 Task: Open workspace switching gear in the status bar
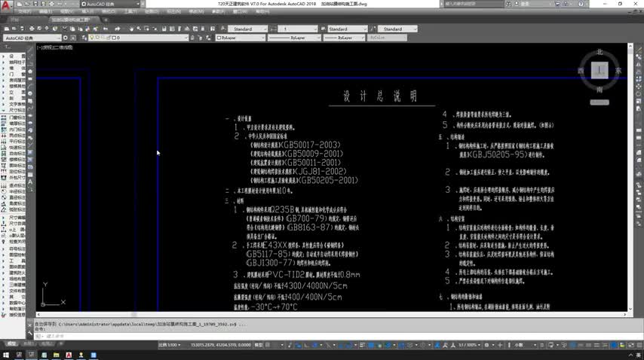point(486,345)
